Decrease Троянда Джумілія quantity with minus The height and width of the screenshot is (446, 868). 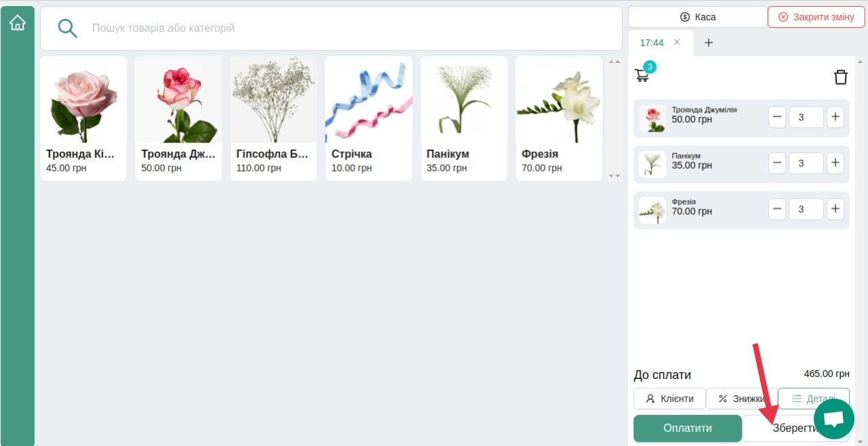tap(778, 117)
